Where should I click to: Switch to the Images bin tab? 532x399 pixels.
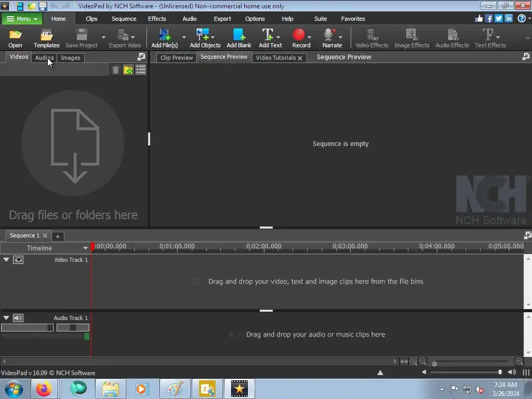pyautogui.click(x=71, y=58)
